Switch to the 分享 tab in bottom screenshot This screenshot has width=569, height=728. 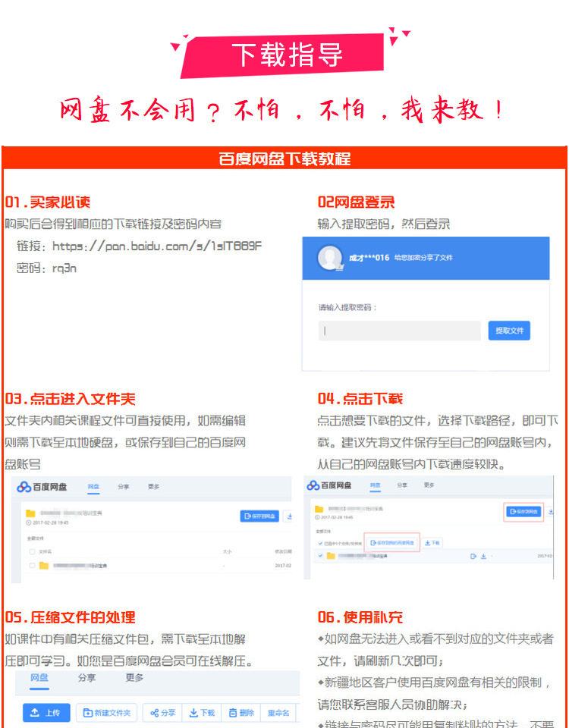pos(86,677)
